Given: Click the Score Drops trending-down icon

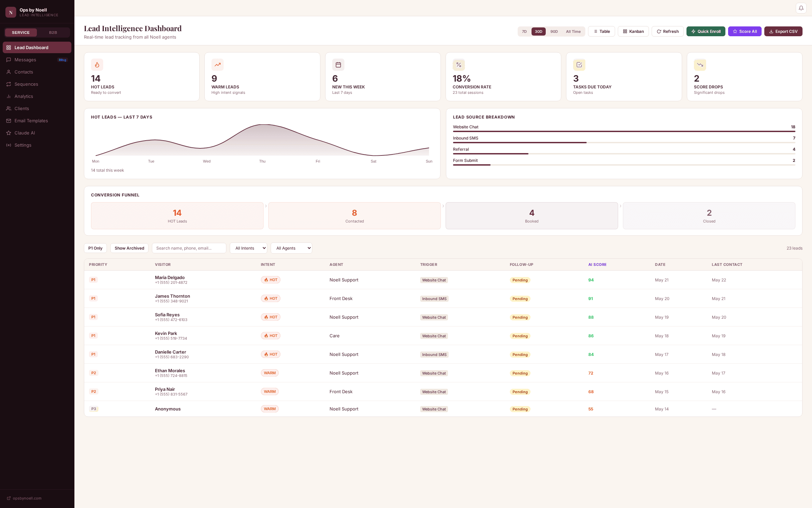Looking at the screenshot, I should pyautogui.click(x=700, y=65).
